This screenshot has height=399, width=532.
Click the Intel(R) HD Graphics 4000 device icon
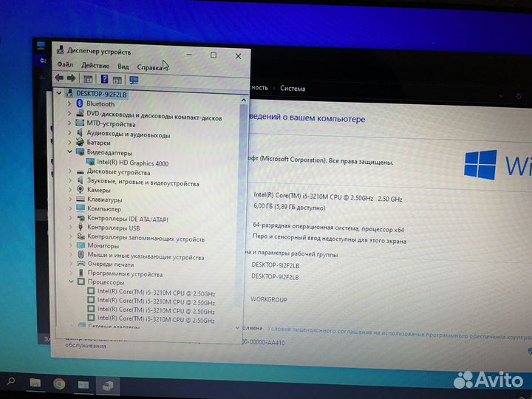90,162
